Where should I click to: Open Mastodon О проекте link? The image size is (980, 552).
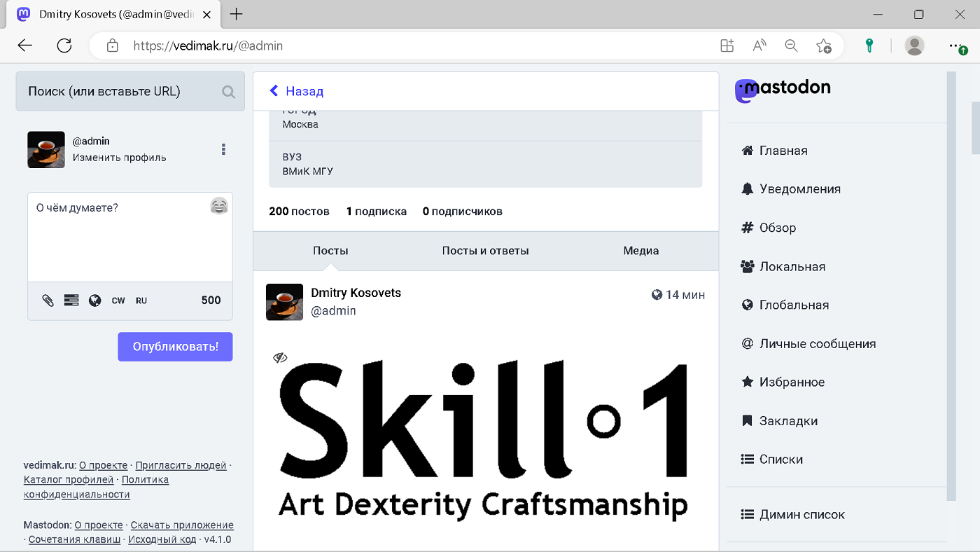[x=99, y=525]
